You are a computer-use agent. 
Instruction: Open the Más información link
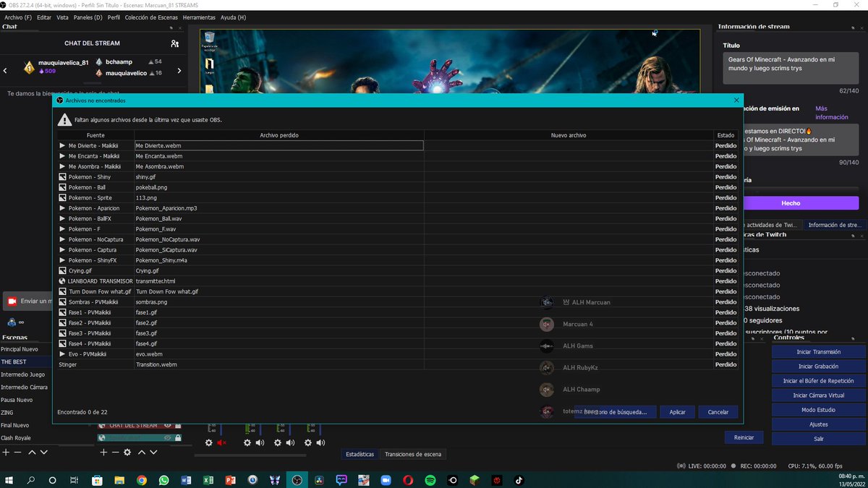[x=831, y=113]
